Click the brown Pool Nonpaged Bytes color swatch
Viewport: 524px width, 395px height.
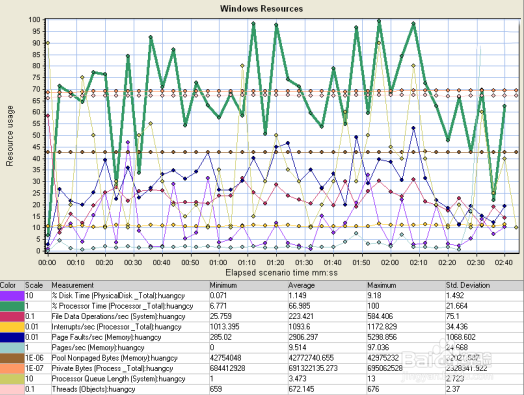[x=12, y=358]
